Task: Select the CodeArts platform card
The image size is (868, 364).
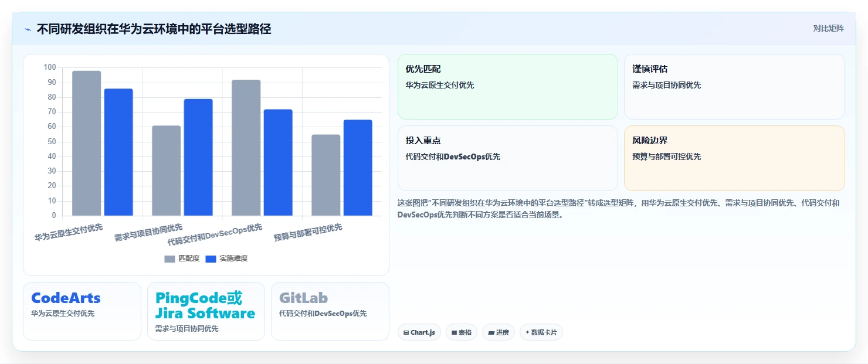Action: coord(82,311)
